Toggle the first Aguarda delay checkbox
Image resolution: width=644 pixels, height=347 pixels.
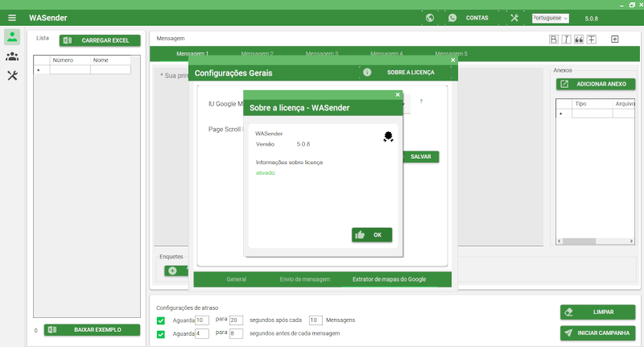click(161, 320)
